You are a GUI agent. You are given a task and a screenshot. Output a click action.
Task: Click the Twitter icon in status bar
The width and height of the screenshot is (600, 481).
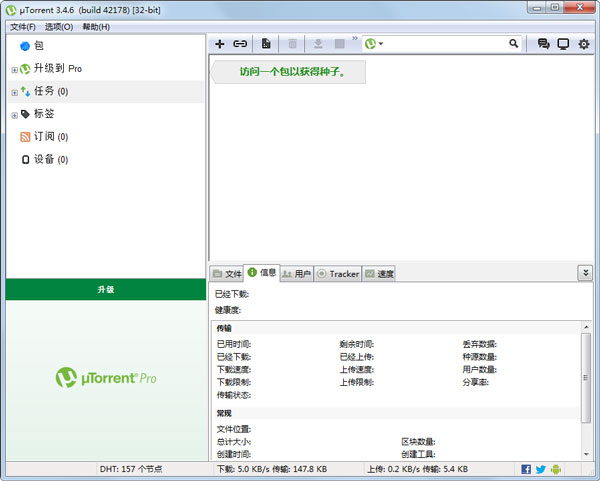pos(541,469)
